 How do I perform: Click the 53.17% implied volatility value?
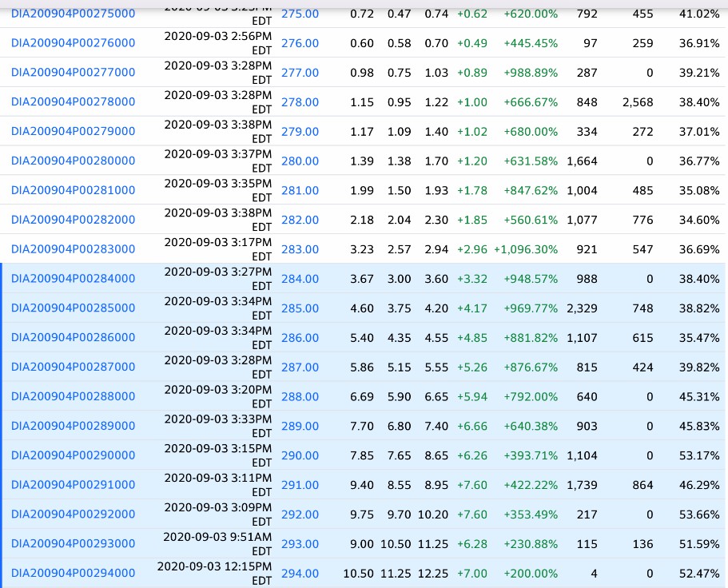pyautogui.click(x=699, y=455)
